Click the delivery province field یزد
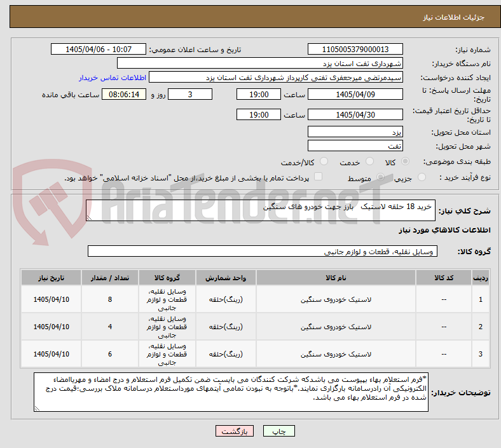The image size is (501, 448). pyautogui.click(x=355, y=132)
